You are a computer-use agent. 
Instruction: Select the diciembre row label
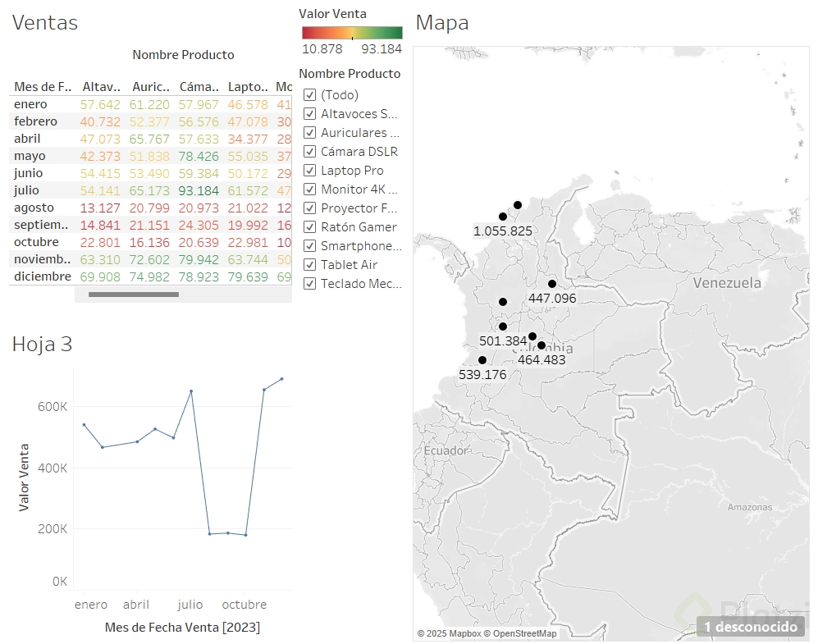[43, 276]
